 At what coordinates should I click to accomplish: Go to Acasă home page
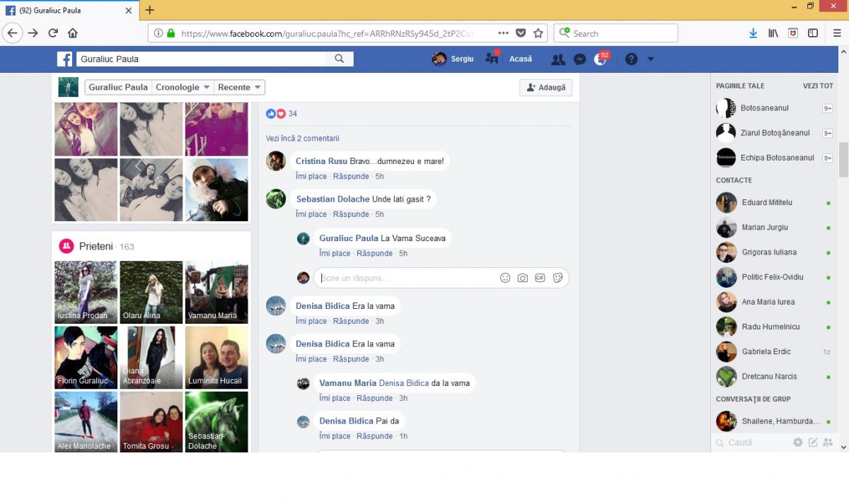coord(520,59)
